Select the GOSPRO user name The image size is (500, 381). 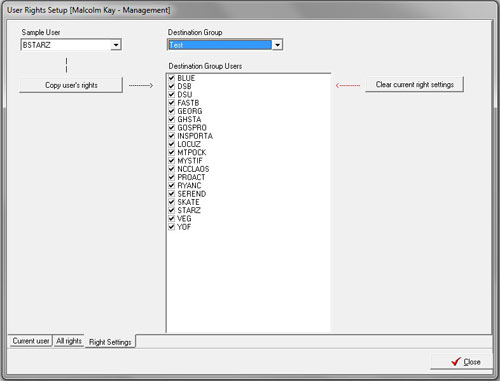[x=192, y=128]
